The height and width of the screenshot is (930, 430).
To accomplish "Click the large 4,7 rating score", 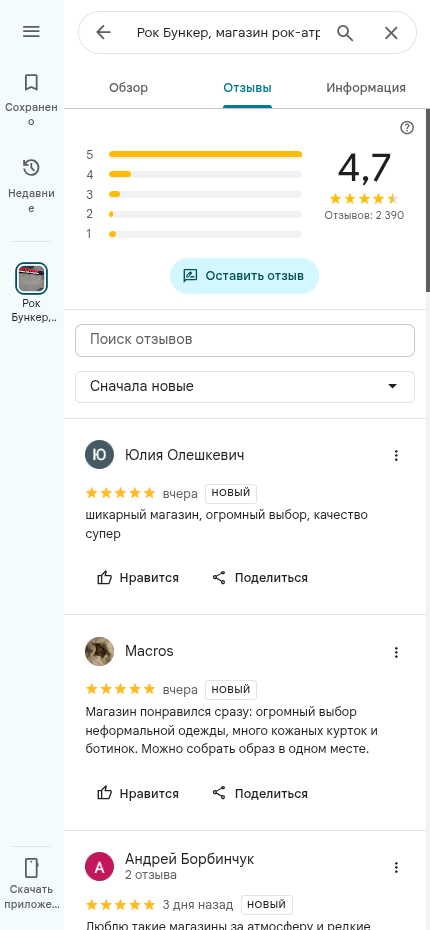I will [364, 168].
